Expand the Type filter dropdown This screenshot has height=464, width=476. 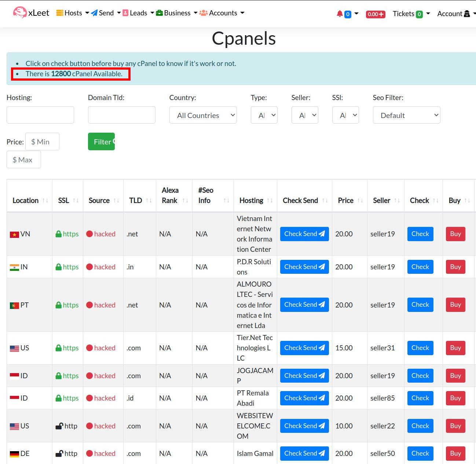(x=264, y=115)
